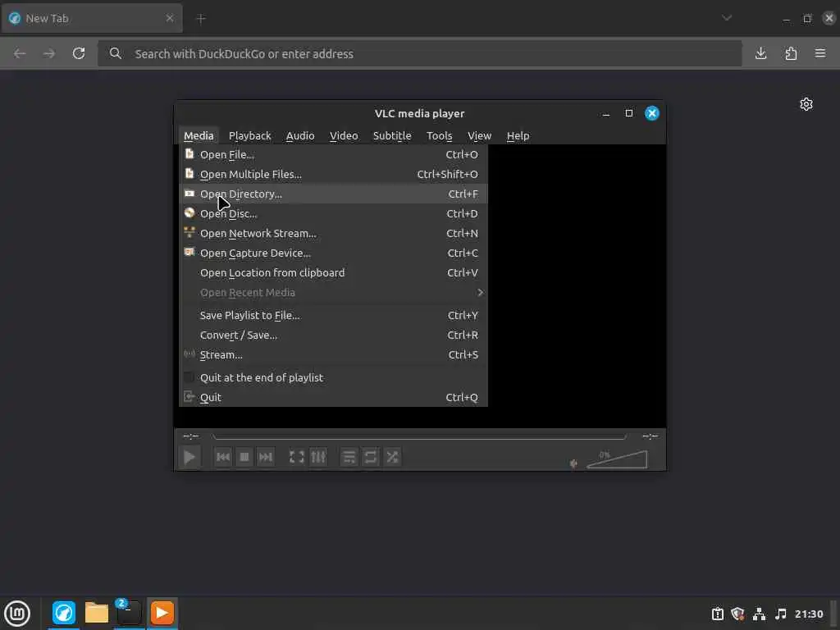Go forward in browser history
Viewport: 840px width, 630px height.
point(49,53)
